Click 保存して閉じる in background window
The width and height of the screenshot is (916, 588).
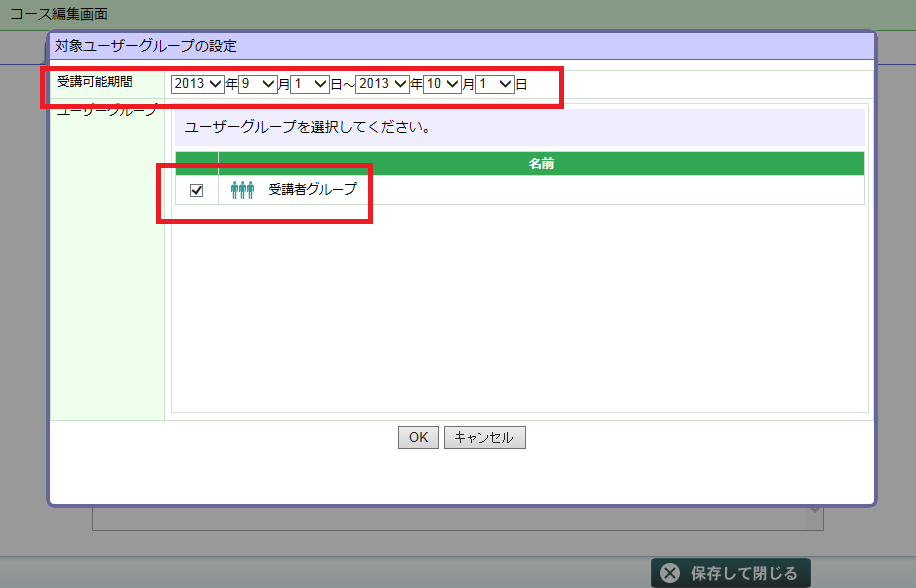click(x=731, y=573)
